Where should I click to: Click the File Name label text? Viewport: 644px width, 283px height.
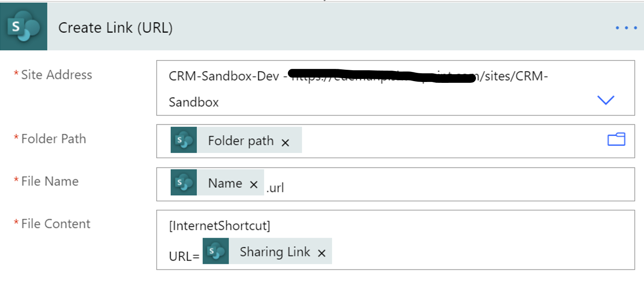tap(49, 181)
